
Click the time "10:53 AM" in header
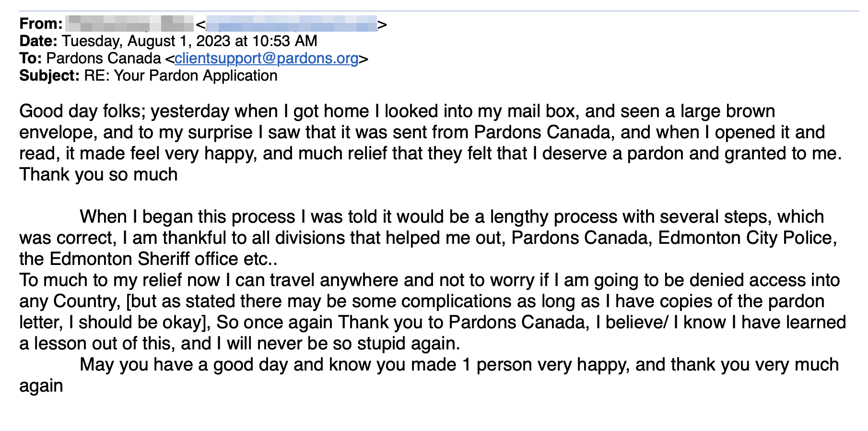click(x=284, y=41)
